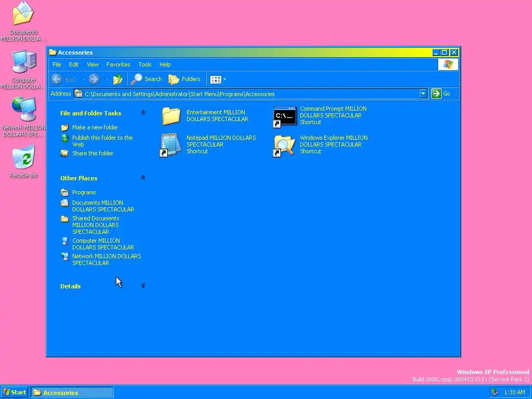Click the Publish to Web globe icon

pyautogui.click(x=65, y=138)
